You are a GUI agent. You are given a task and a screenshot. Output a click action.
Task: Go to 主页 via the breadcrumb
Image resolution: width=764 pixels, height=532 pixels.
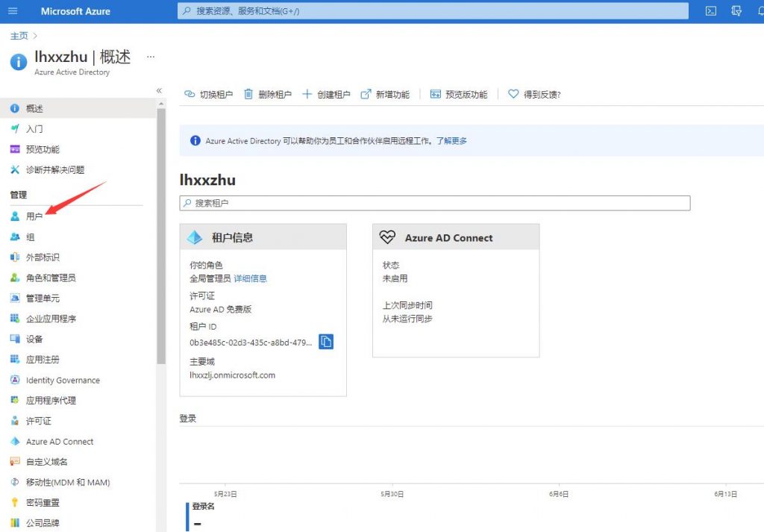point(19,36)
